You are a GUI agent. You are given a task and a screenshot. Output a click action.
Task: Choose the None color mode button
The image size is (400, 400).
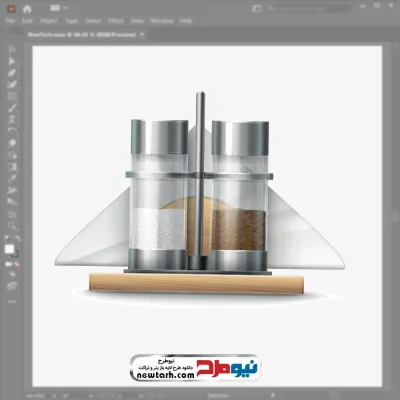pos(16,264)
